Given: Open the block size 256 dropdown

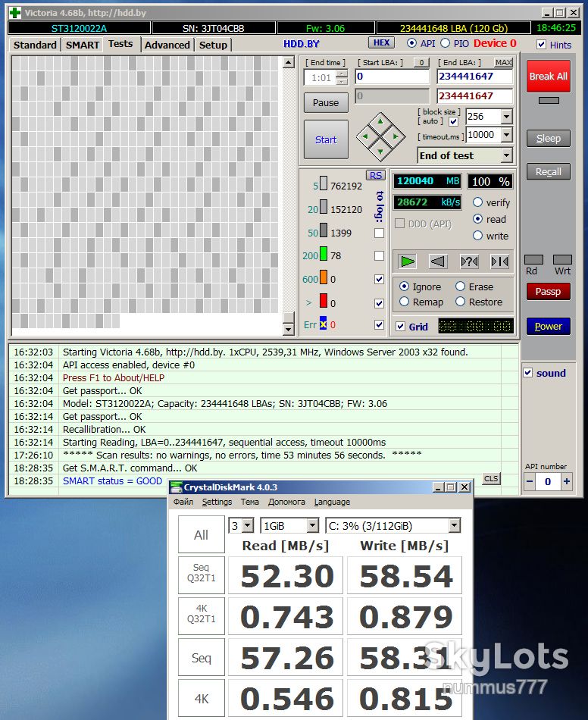Looking at the screenshot, I should (507, 117).
